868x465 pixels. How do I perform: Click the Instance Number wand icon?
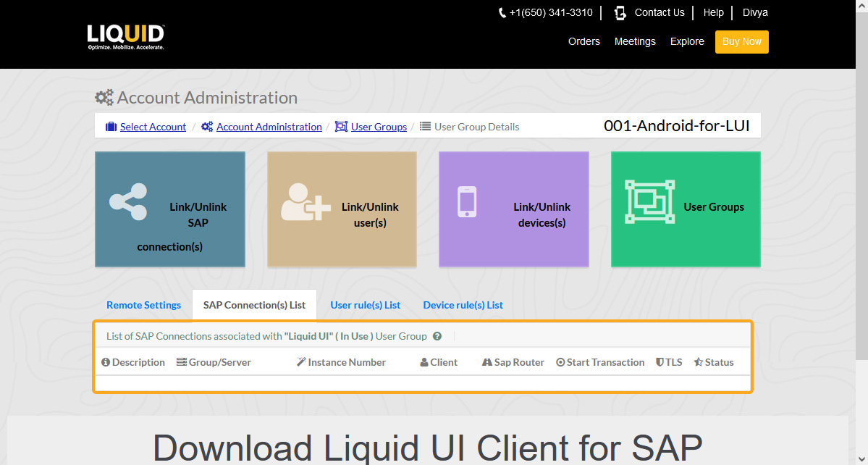[x=301, y=362]
